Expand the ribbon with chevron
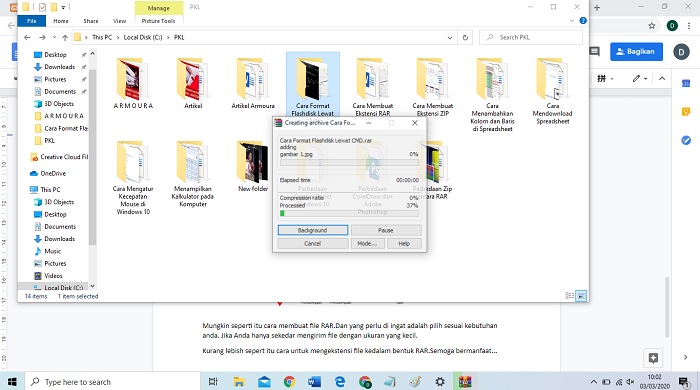This screenshot has width=700, height=390. tap(572, 21)
